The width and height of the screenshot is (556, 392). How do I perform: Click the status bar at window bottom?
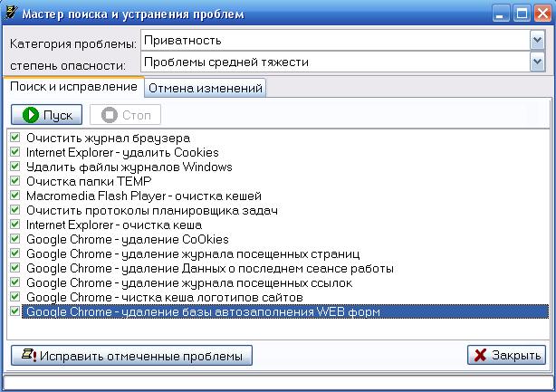point(278,382)
